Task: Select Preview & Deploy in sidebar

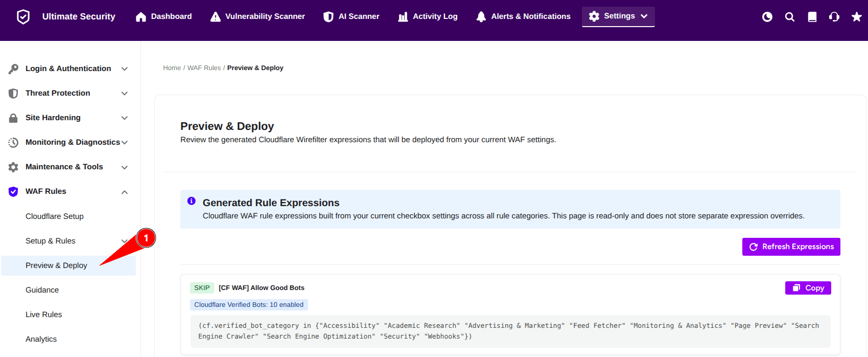Action: [x=68, y=265]
